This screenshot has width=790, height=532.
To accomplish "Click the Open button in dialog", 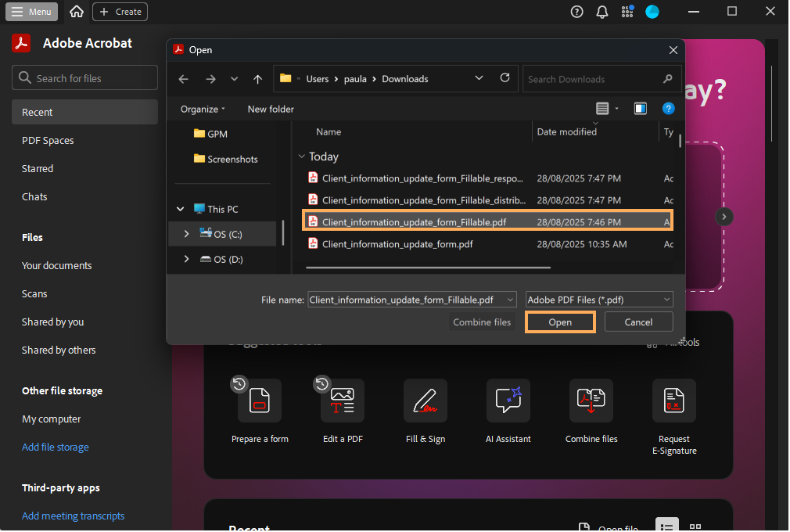I will pyautogui.click(x=560, y=322).
